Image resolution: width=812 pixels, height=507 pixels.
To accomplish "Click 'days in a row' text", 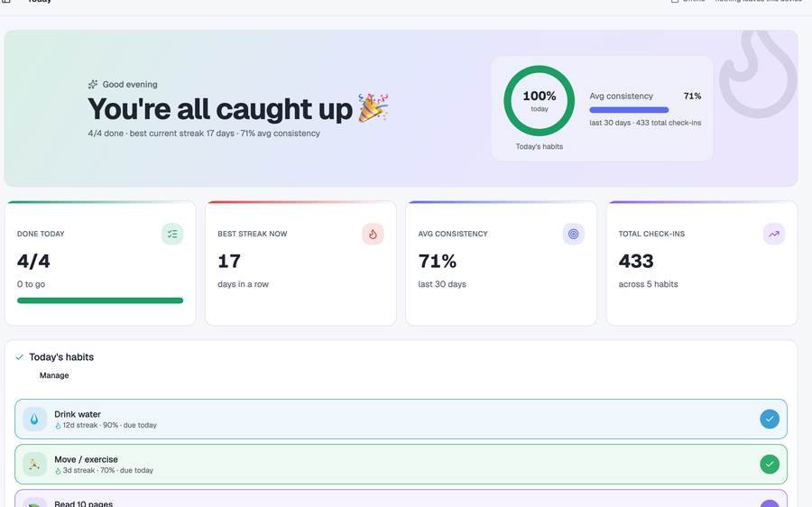I will click(243, 284).
